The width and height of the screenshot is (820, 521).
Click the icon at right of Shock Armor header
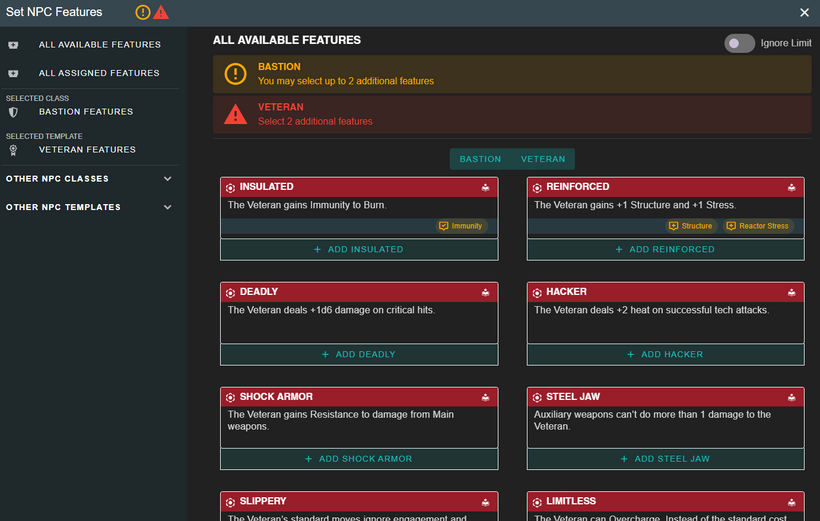pyautogui.click(x=486, y=397)
